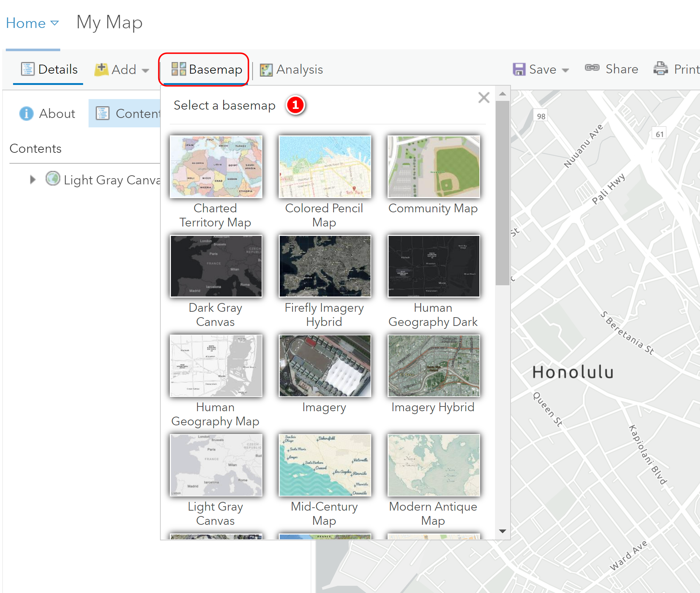Close the Select a basemap dialog
700x593 pixels.
coord(484,98)
